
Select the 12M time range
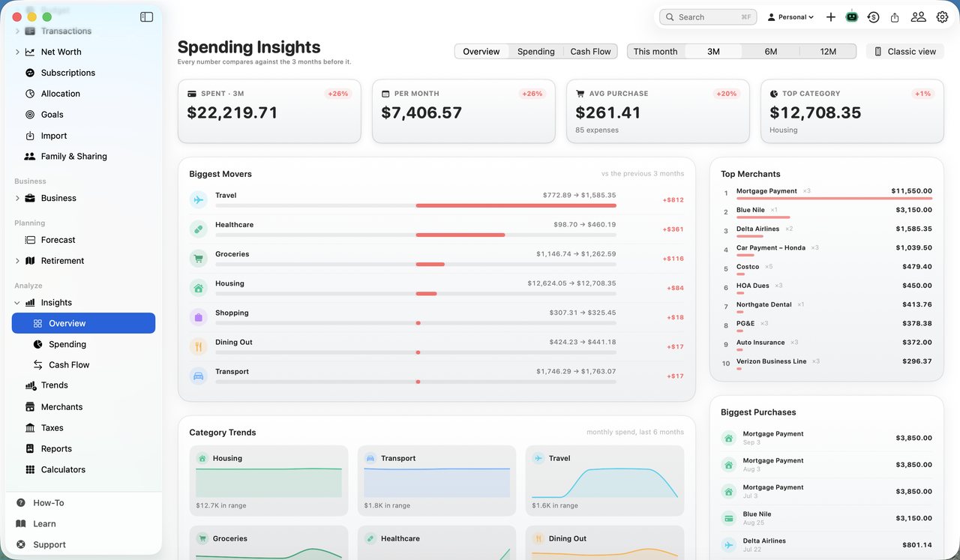[828, 52]
